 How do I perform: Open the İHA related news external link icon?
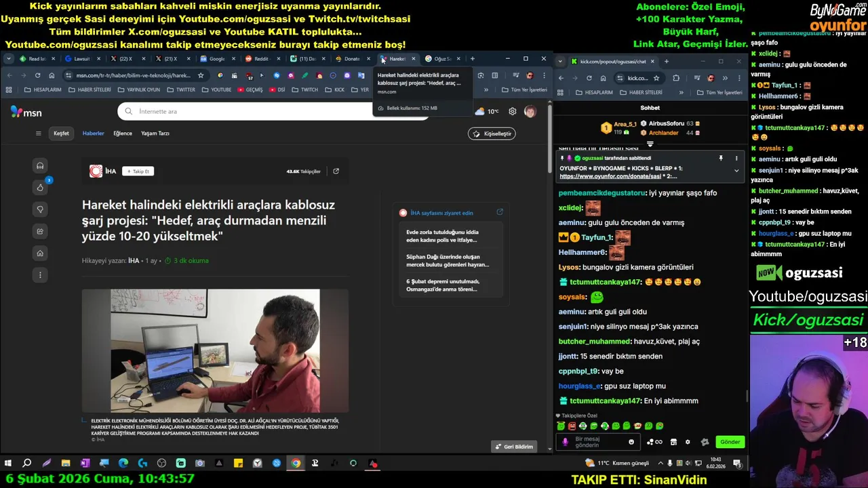click(500, 213)
